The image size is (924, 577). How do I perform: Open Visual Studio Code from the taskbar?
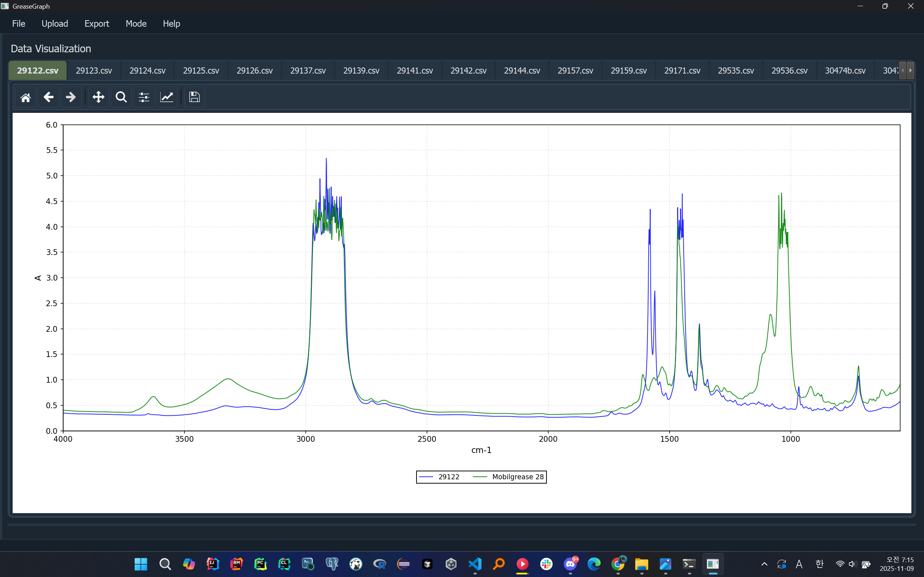coord(475,564)
